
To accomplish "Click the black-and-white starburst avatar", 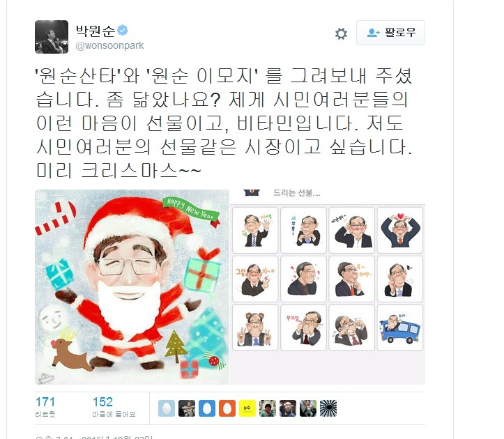I will coord(328,408).
